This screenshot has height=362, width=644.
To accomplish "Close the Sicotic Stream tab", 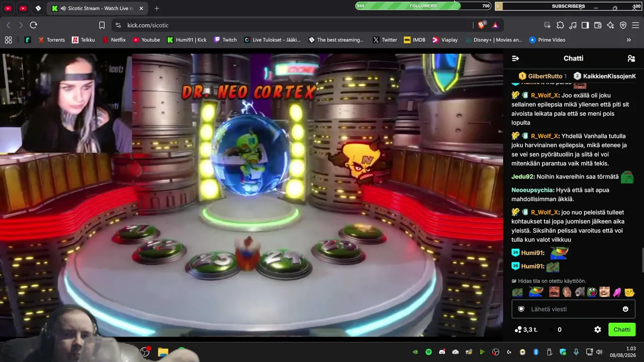I will (141, 9).
